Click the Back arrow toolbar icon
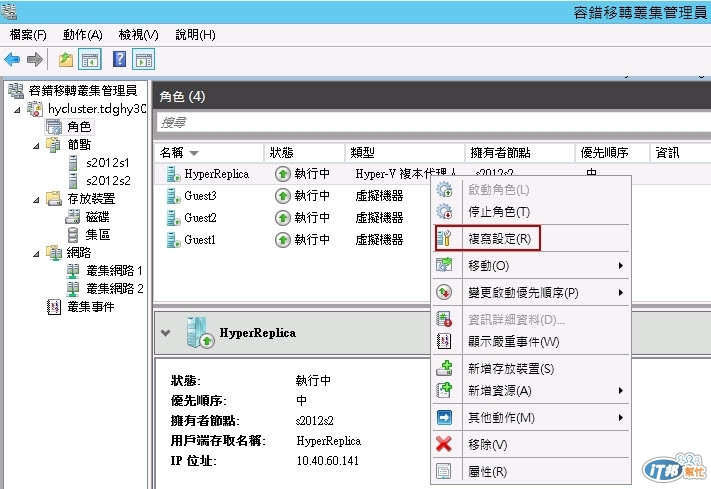Image resolution: width=711 pixels, height=489 pixels. [x=12, y=59]
